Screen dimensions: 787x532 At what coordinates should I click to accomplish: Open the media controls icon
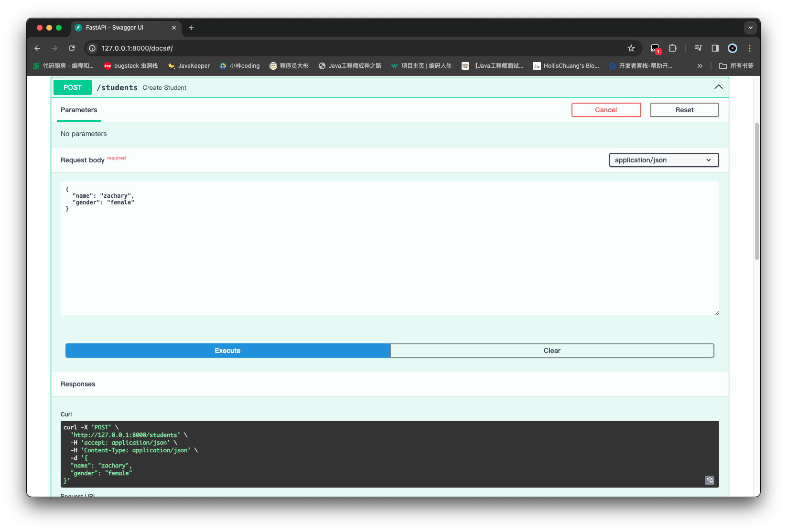(698, 48)
